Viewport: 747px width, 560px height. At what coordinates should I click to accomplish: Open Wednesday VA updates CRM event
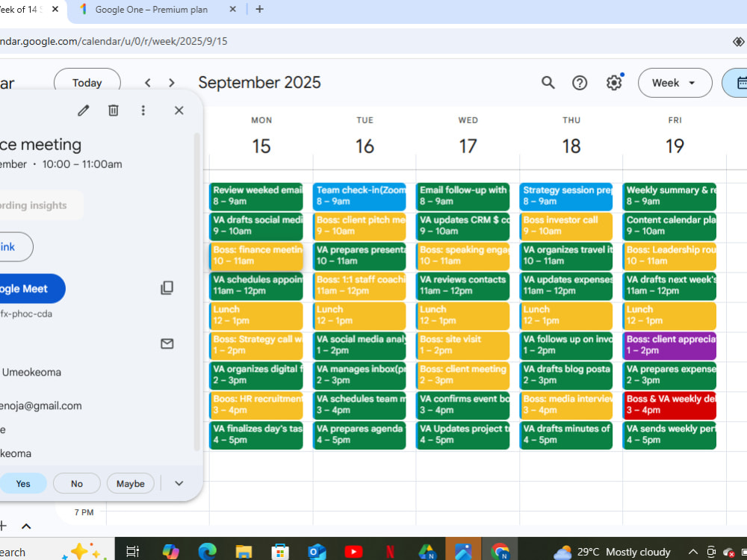462,227
